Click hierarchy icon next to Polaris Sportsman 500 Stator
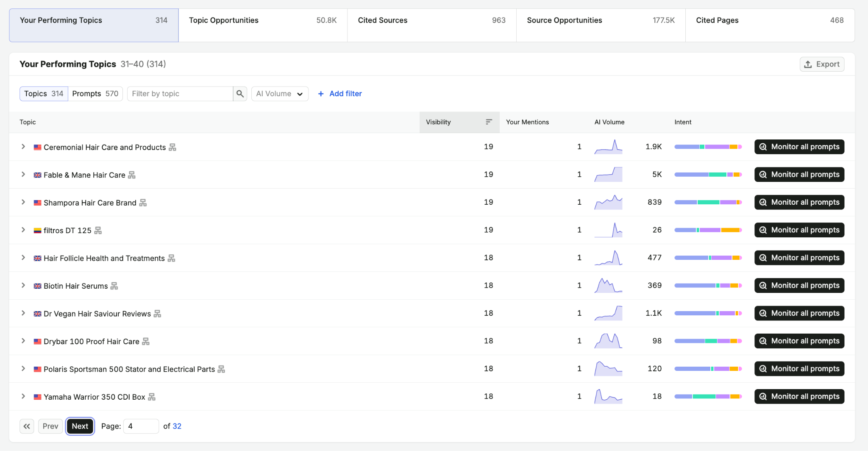868x451 pixels. tap(221, 369)
